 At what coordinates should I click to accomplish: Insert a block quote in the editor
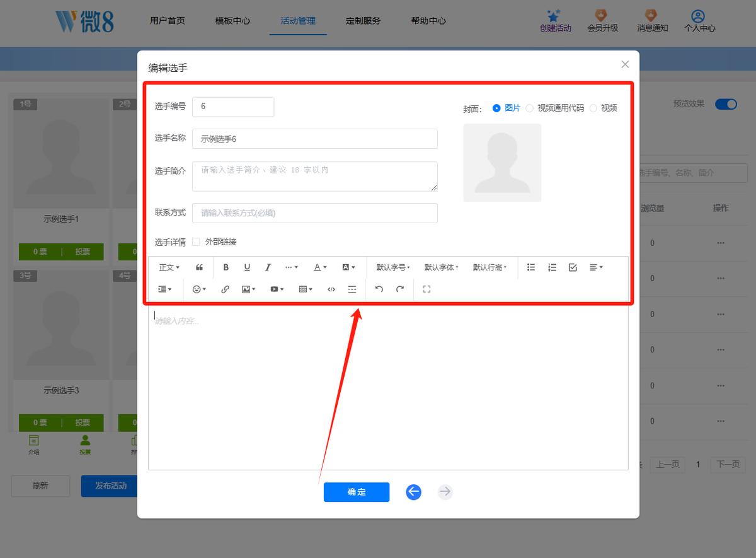click(x=199, y=267)
